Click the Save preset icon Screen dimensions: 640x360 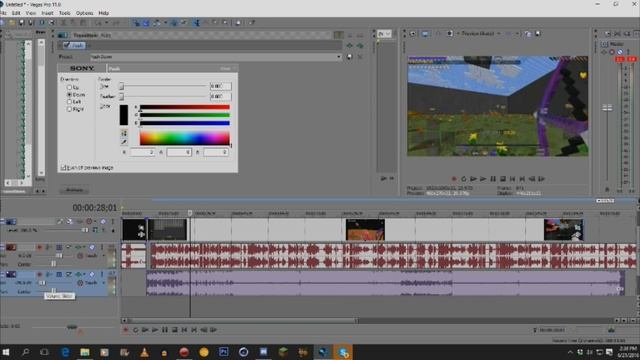pyautogui.click(x=349, y=57)
